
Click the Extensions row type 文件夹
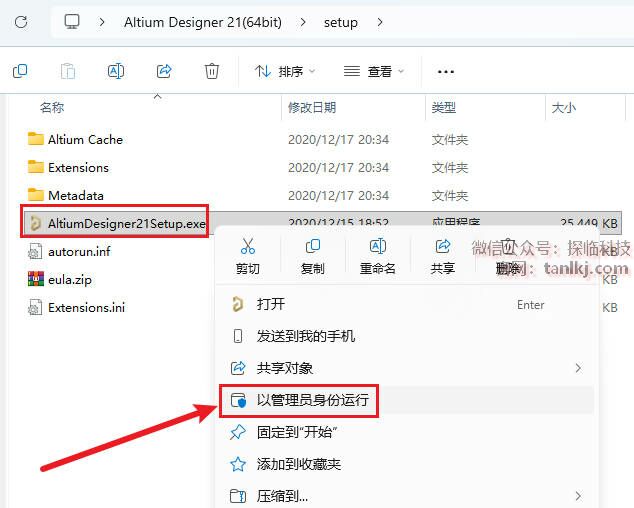point(450,168)
